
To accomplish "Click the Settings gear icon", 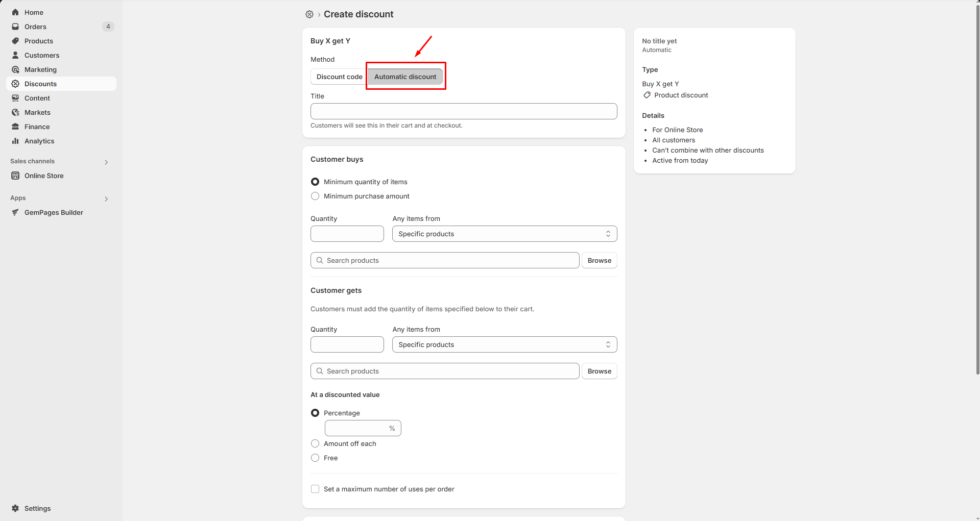I will [15, 508].
